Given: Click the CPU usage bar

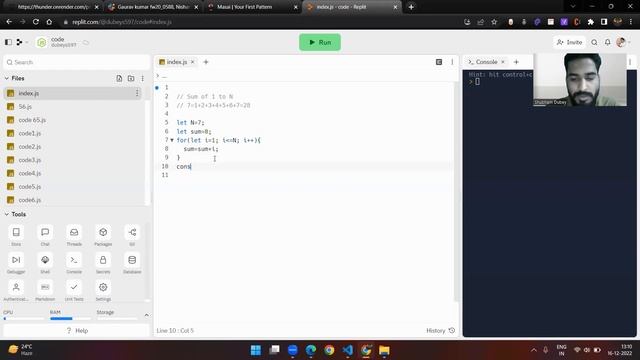Looking at the screenshot, I should [x=24, y=318].
